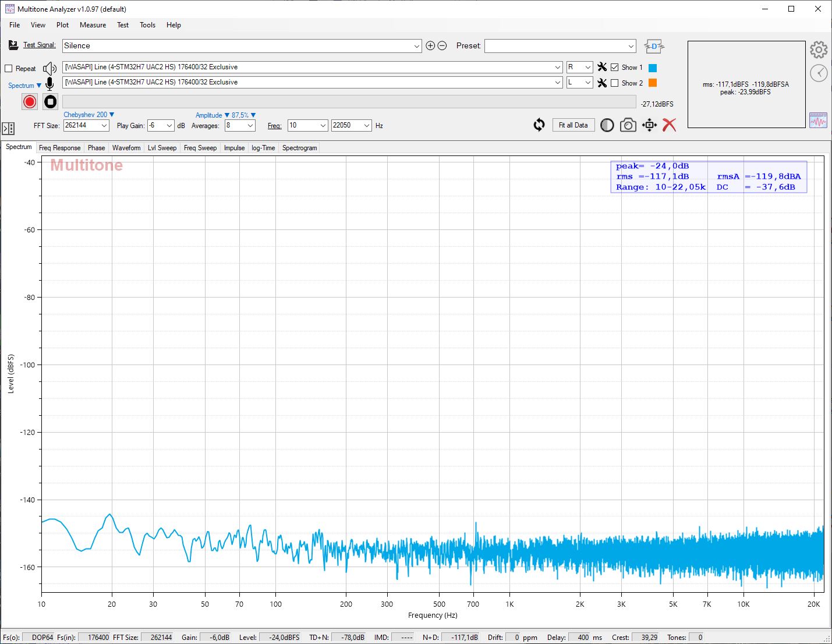Click the Fit all Data button
Viewport: 832px width, 644px height.
(573, 125)
